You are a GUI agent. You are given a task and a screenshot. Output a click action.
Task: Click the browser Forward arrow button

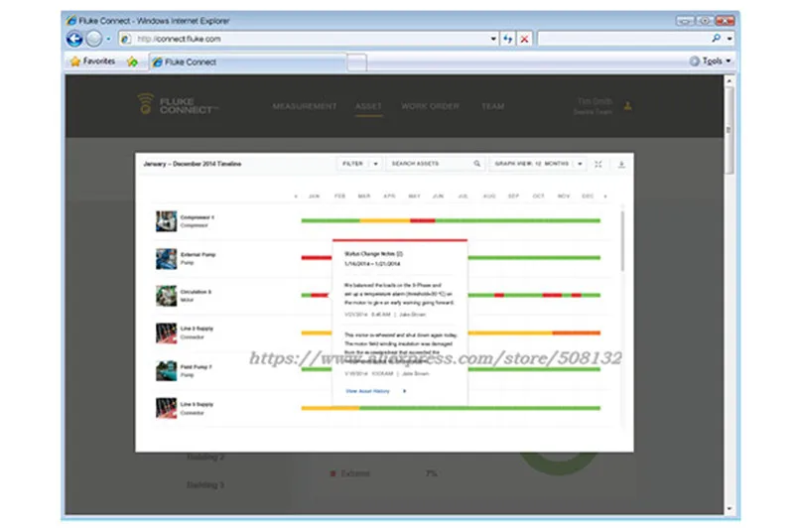(94, 39)
